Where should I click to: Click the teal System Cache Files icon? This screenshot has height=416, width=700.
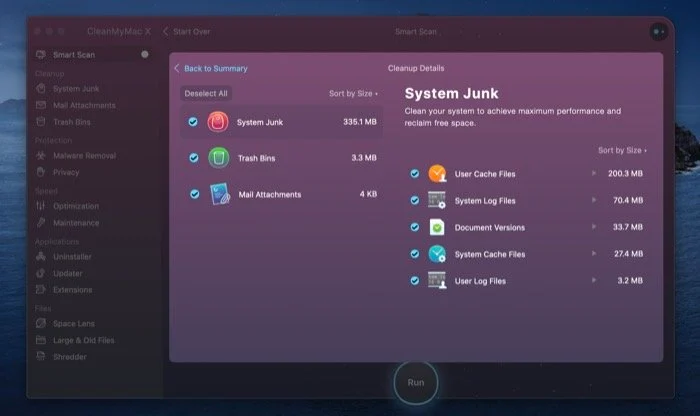pyautogui.click(x=437, y=254)
